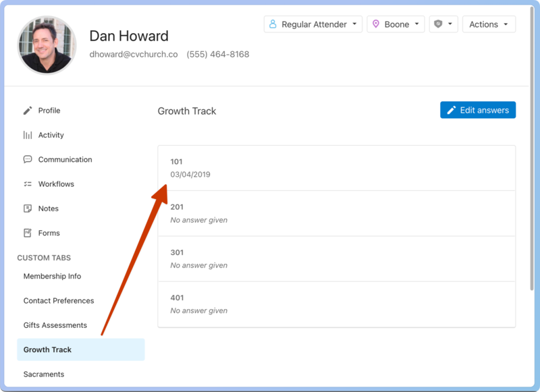Open the shield status dropdown
Image resolution: width=540 pixels, height=392 pixels.
(443, 24)
